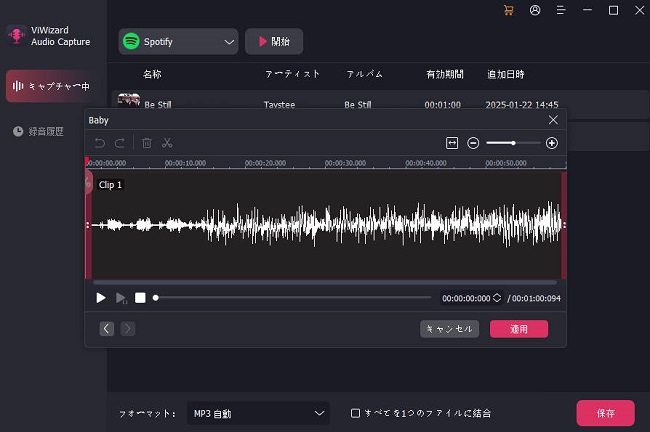Click the 00:00:30.000 ruler mark
Image resolution: width=650 pixels, height=432 pixels.
click(x=345, y=163)
